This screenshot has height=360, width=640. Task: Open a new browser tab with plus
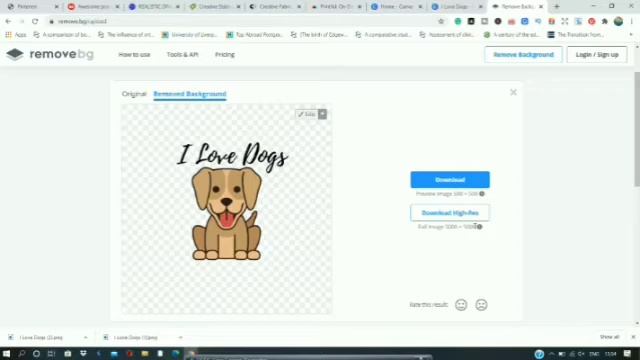tap(556, 7)
